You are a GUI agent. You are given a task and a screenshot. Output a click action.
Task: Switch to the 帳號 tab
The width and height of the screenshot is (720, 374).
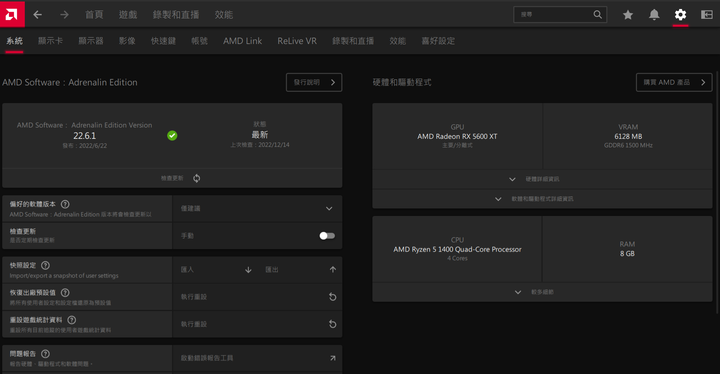point(199,41)
